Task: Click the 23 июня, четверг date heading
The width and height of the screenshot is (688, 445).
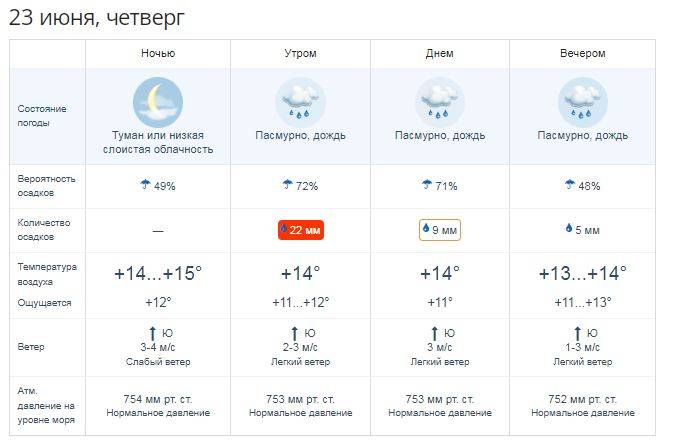Action: [x=97, y=18]
